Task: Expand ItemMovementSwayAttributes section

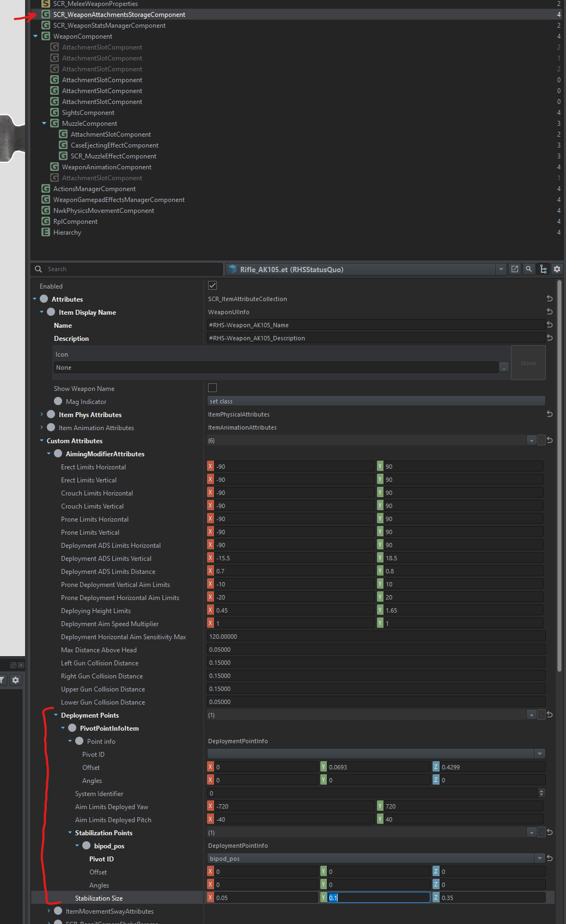Action: click(x=49, y=911)
